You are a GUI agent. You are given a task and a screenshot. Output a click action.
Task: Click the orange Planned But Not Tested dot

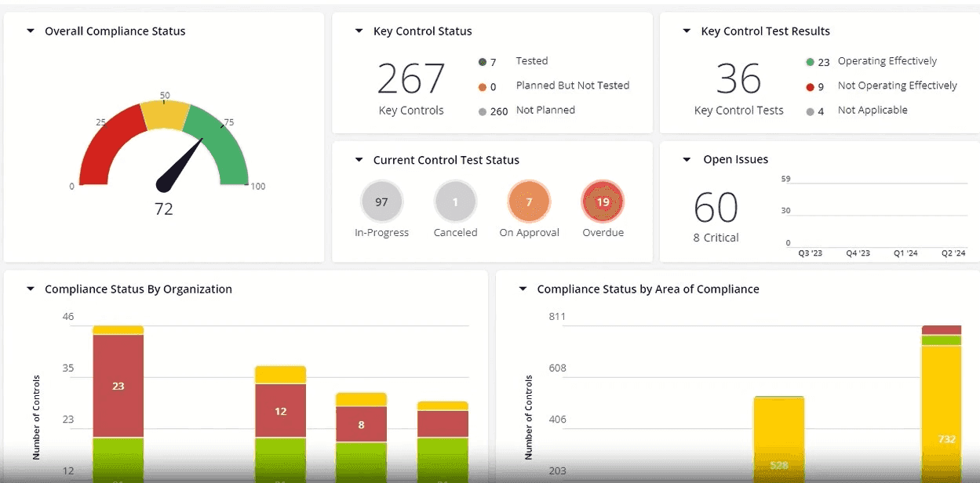pyautogui.click(x=481, y=85)
